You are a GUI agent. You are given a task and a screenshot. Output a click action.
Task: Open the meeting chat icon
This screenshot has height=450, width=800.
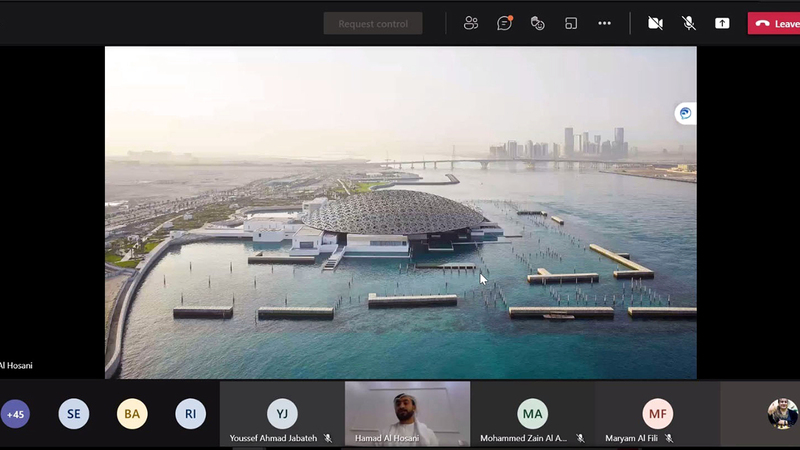tap(505, 23)
